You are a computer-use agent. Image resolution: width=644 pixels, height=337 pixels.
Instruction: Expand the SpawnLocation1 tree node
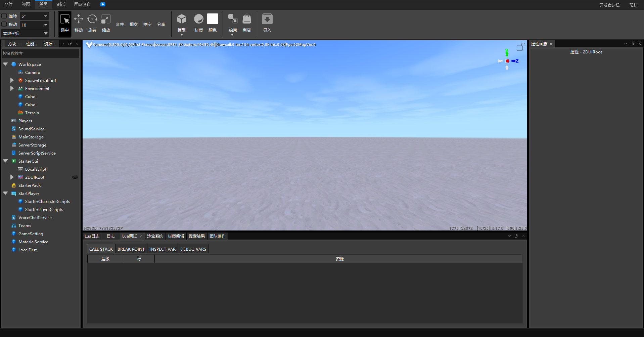pos(12,80)
